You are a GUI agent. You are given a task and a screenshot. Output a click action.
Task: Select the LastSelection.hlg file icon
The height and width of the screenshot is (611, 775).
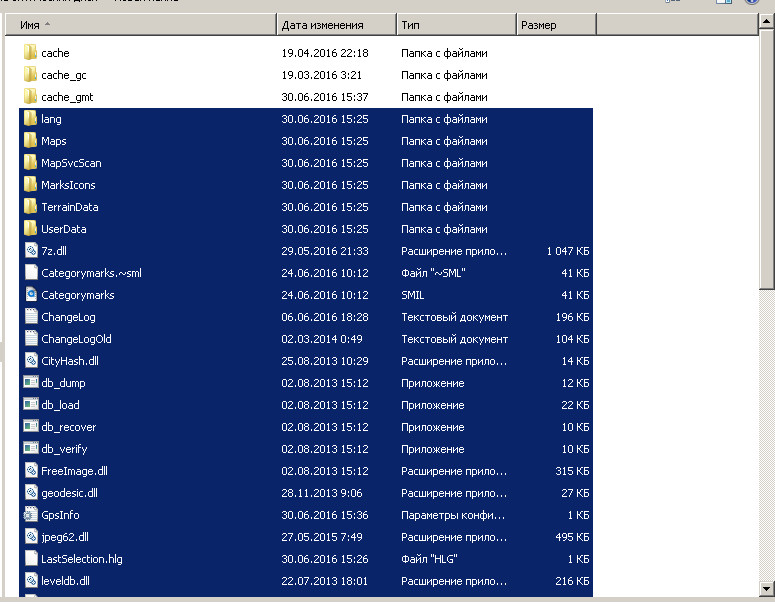30,559
